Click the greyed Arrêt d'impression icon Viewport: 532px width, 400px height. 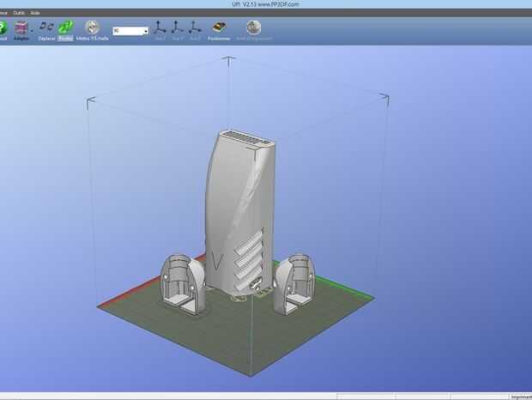[x=253, y=27]
